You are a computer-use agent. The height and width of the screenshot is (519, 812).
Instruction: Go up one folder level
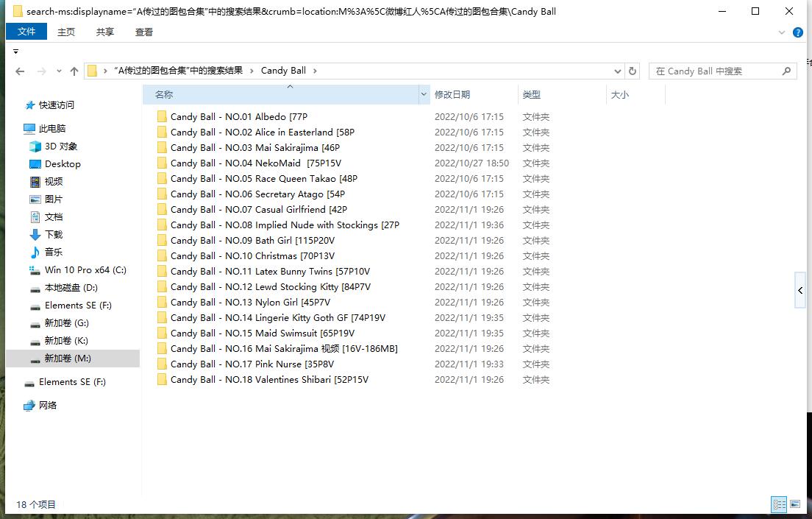pyautogui.click(x=74, y=71)
